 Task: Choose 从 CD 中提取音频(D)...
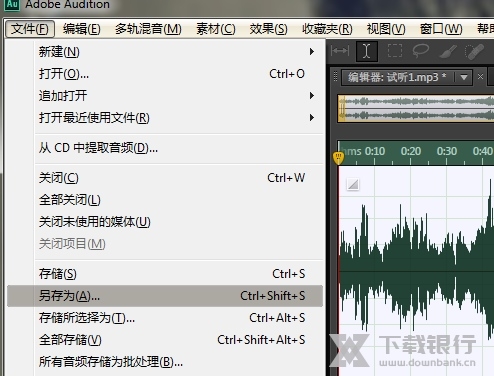pos(165,148)
